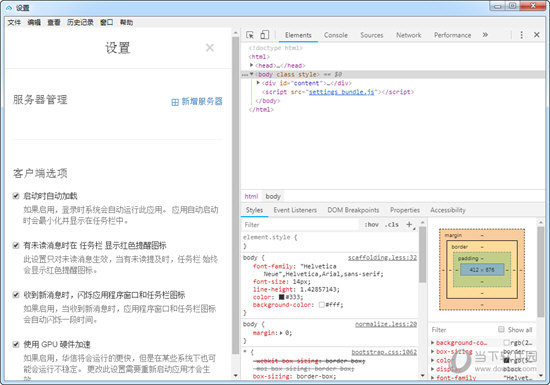Select the closing html tag line
This screenshot has width=550, height=385.
point(261,109)
